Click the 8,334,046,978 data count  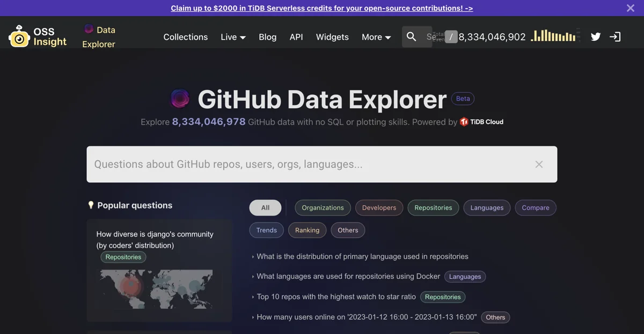209,122
